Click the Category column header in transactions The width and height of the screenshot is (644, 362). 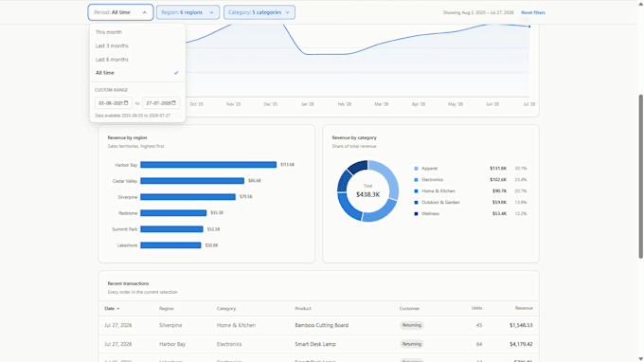(x=226, y=308)
